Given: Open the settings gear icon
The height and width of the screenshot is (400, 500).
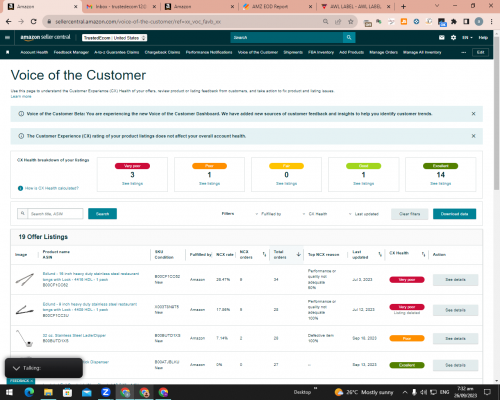Looking at the screenshot, I should [453, 38].
